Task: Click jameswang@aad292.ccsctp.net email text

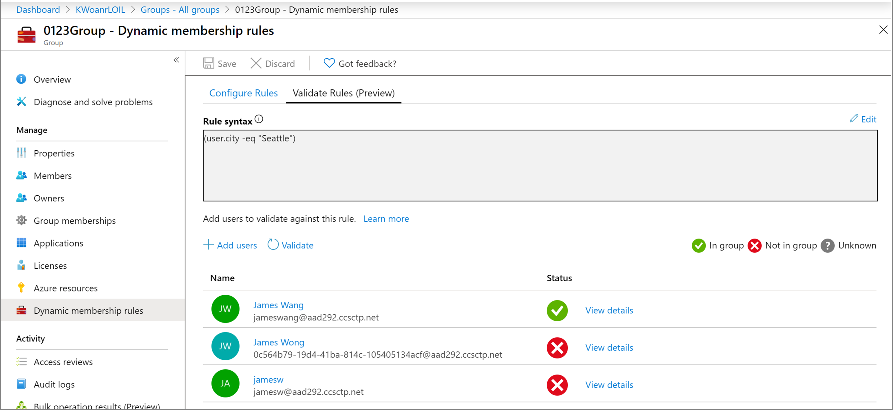Action: (316, 317)
